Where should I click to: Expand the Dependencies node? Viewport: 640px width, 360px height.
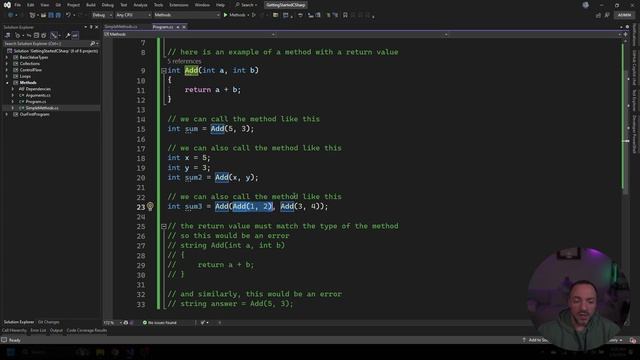(x=13, y=89)
